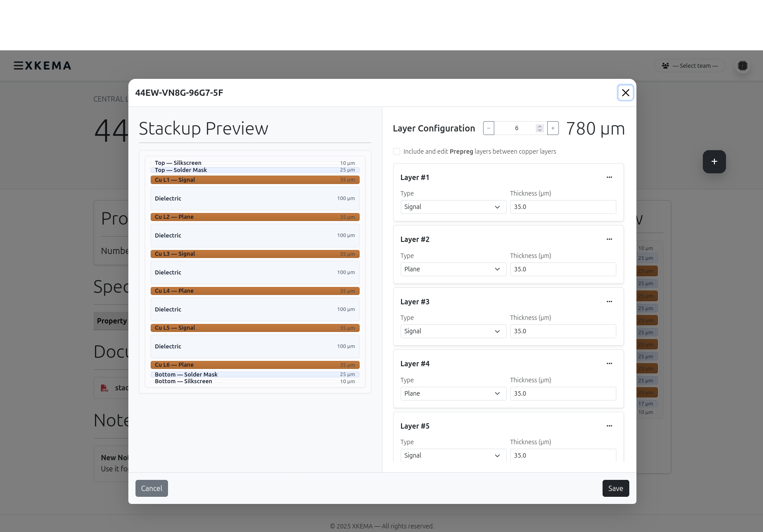Open Layer #1 options ellipsis menu
The image size is (763, 532).
tap(609, 177)
